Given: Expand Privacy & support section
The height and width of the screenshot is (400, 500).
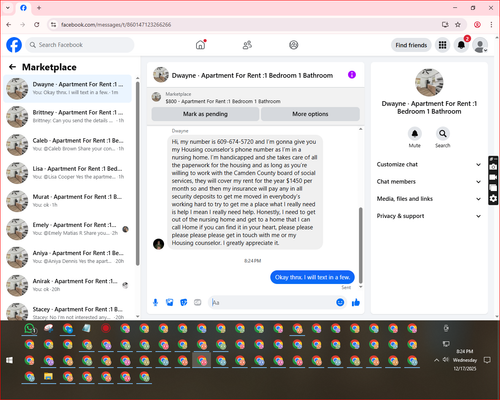Looking at the screenshot, I should pos(429,216).
